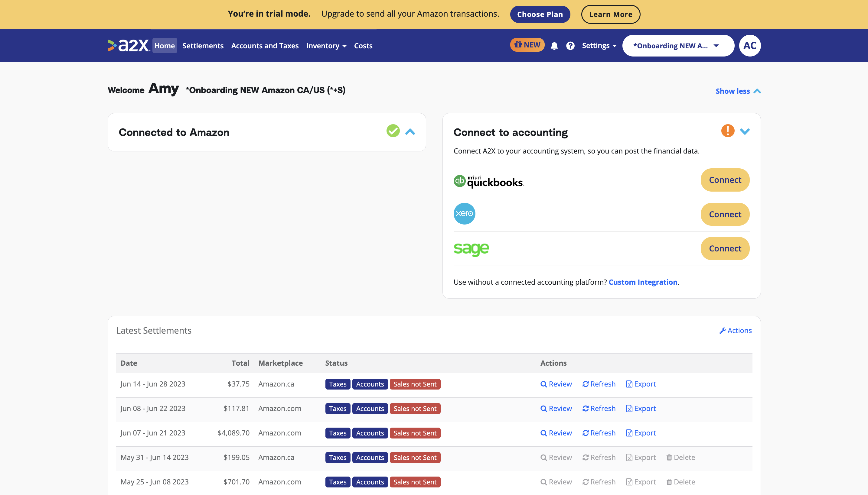The image size is (868, 495).
Task: Open the Onboarding NEW A... account selector
Action: pyautogui.click(x=678, y=46)
